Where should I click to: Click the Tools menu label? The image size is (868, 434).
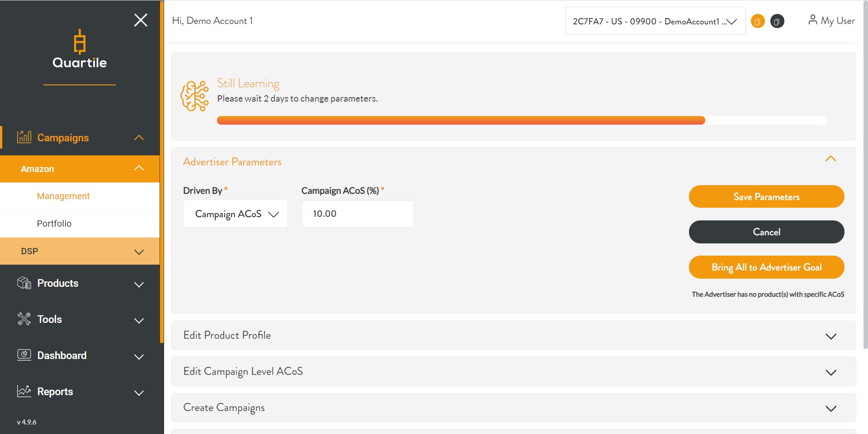point(49,319)
